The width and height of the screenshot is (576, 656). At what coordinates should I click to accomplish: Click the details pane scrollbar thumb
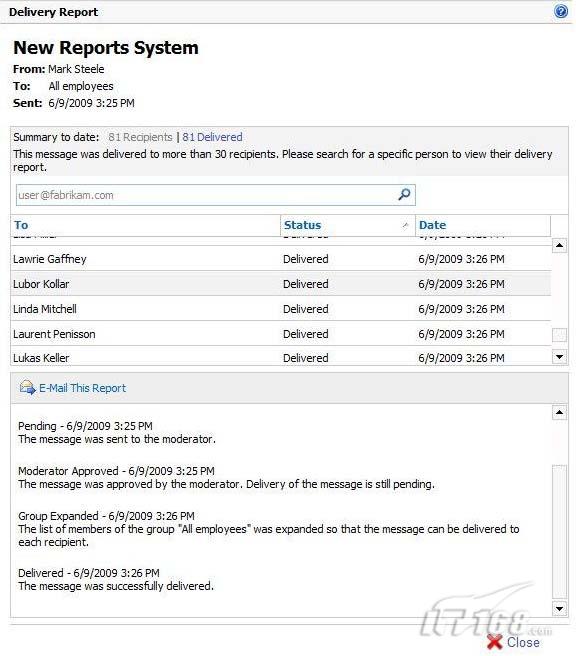pos(559,531)
